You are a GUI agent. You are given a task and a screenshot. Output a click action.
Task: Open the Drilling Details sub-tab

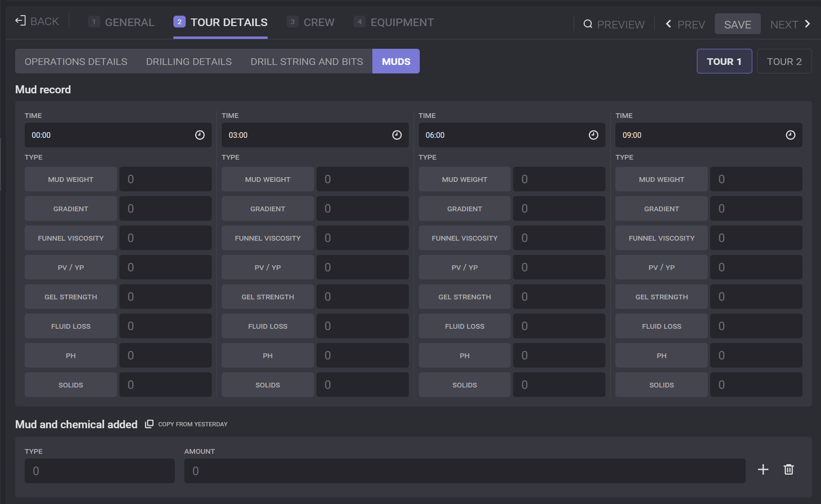click(x=189, y=62)
